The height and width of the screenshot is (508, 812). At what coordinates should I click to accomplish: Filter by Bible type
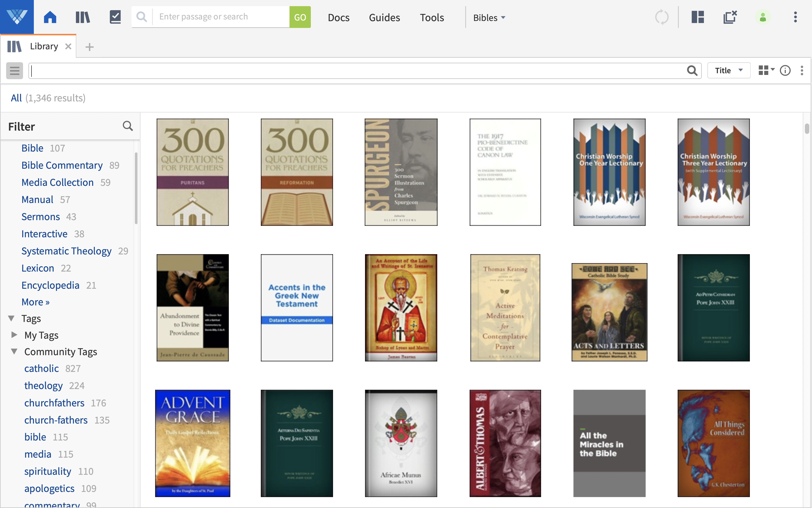32,148
